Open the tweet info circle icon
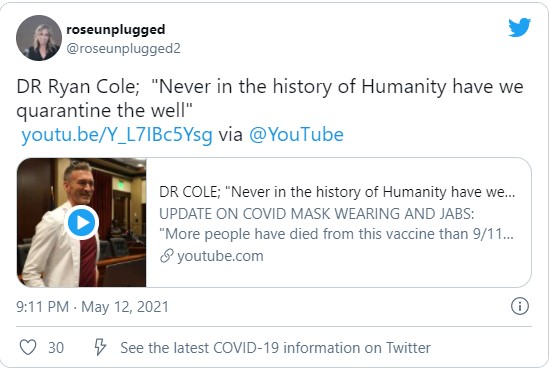This screenshot has width=550, height=368. point(519,306)
